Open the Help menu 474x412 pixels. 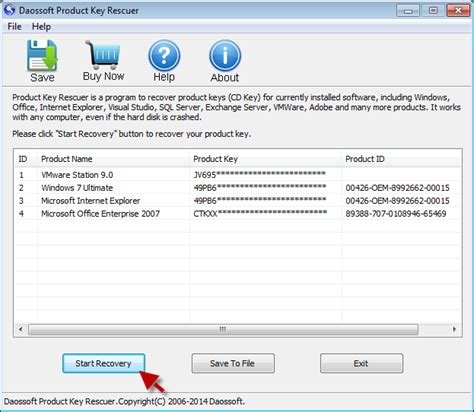point(41,27)
